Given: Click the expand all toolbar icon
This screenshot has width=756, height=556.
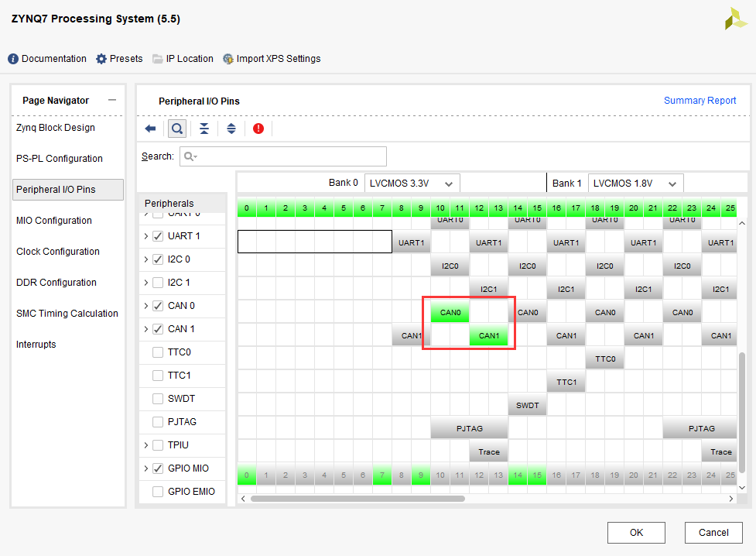Looking at the screenshot, I should coord(231,129).
